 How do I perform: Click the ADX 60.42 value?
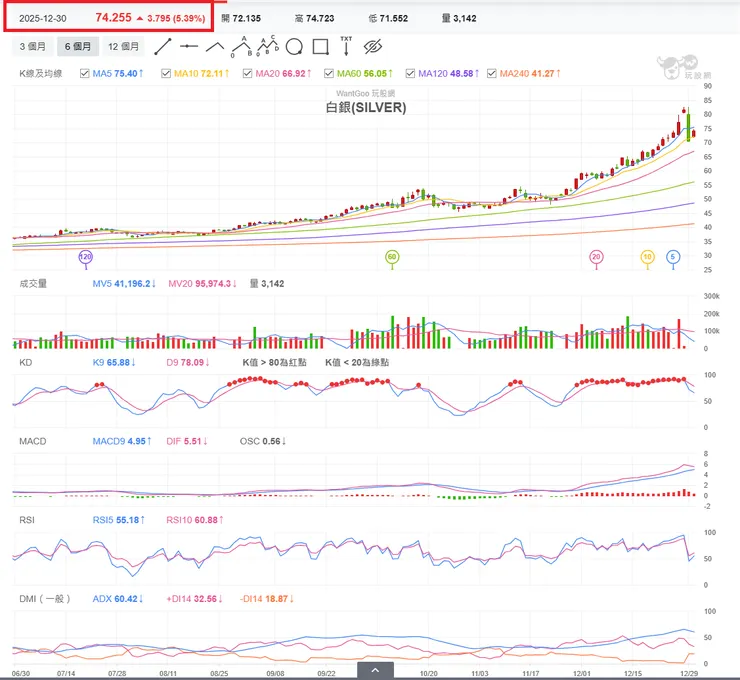click(x=118, y=599)
